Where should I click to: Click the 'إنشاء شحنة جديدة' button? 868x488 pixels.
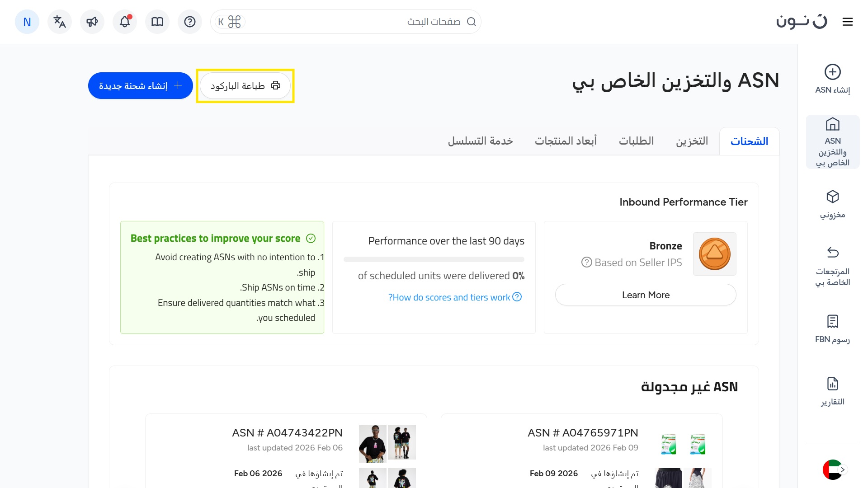[141, 86]
